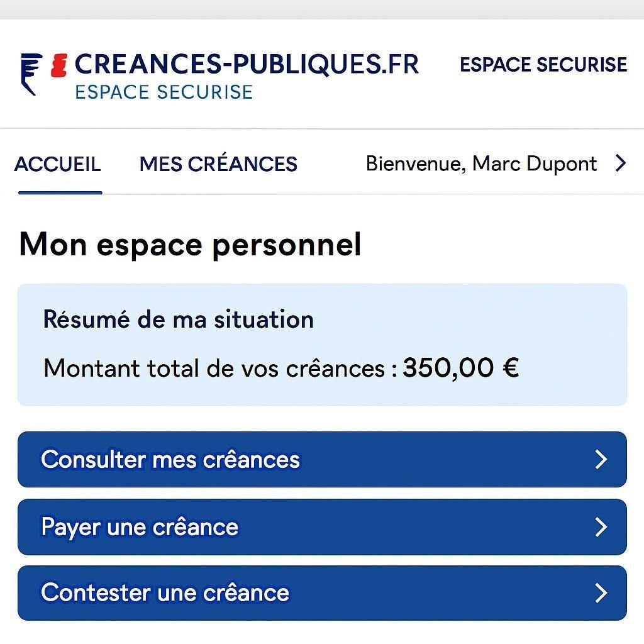This screenshot has width=644, height=644.
Task: Click the red Marianne emblem icon
Action: coord(58,65)
